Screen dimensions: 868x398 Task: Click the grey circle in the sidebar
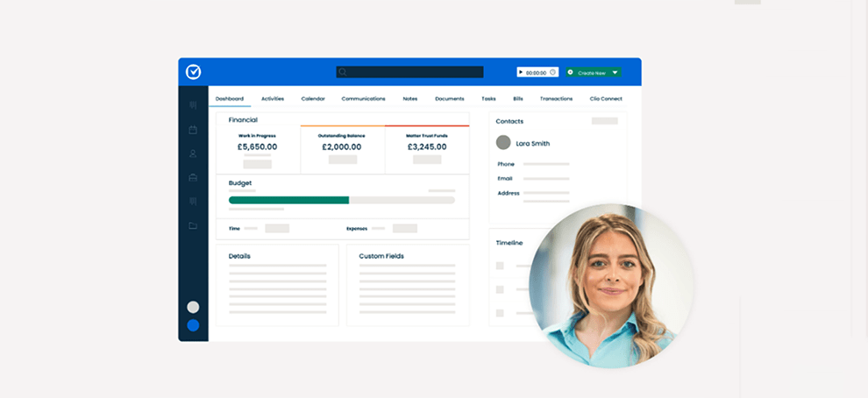(x=193, y=307)
